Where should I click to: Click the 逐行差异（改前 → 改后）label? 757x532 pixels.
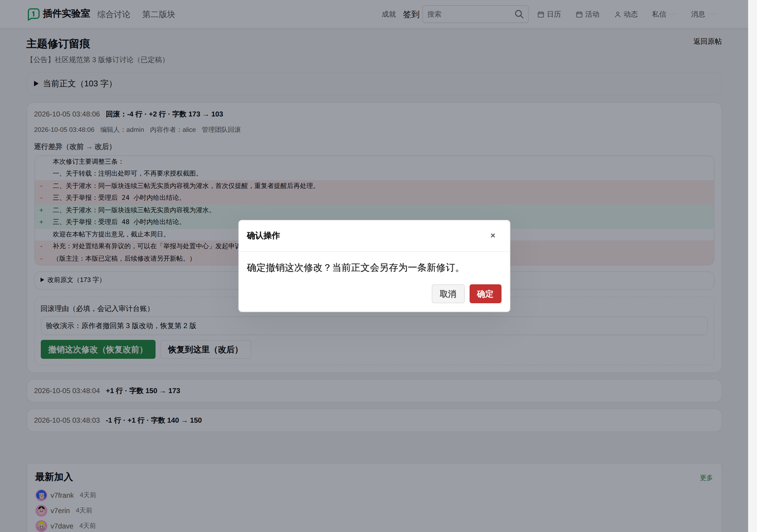tap(73, 147)
